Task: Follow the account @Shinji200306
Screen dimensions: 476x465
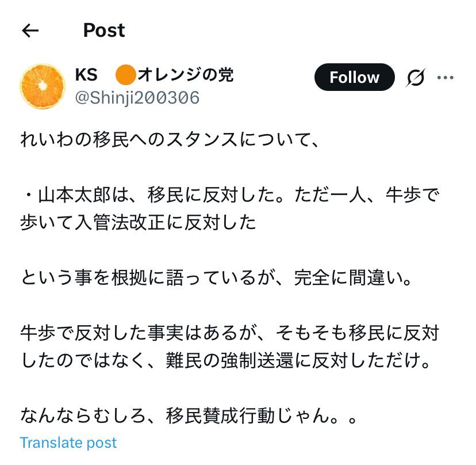Action: 354,77
